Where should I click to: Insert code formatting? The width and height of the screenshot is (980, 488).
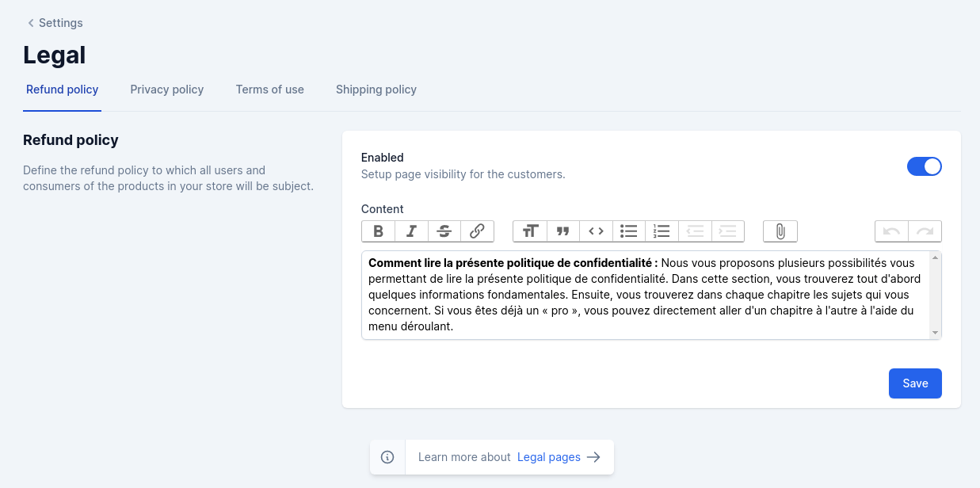coord(596,231)
